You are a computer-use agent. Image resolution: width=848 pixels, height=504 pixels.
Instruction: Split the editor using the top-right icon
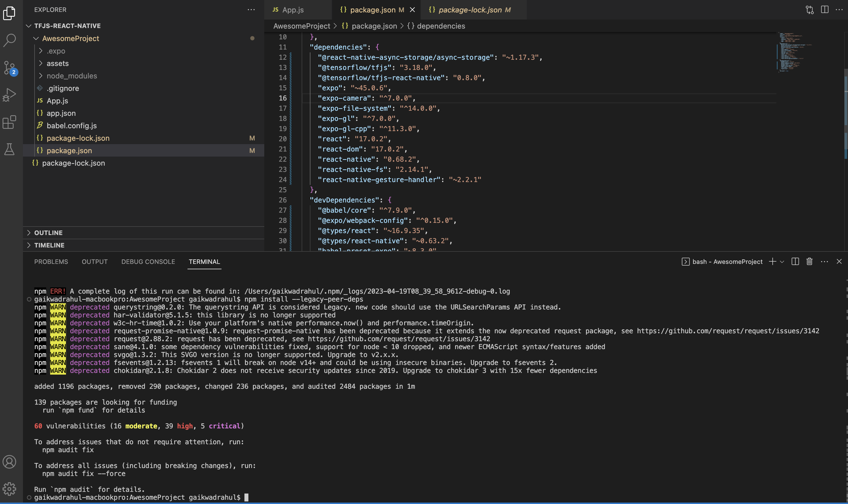point(825,10)
